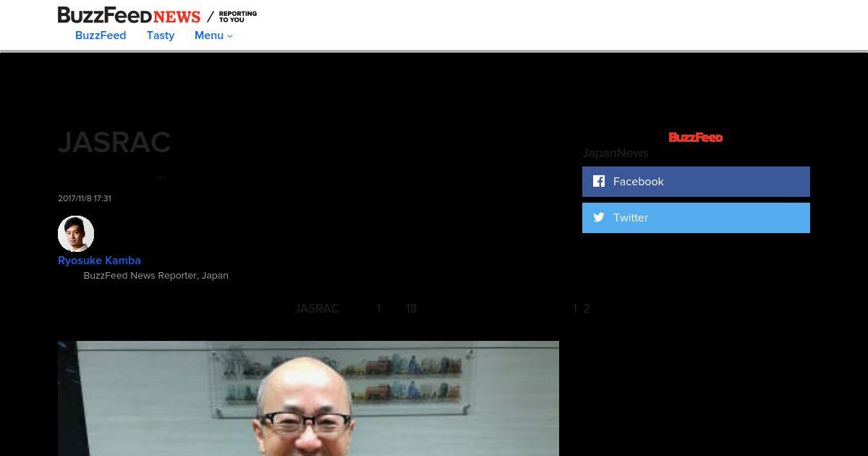Open the Tasty navigation link
The width and height of the screenshot is (868, 456).
coord(161,35)
